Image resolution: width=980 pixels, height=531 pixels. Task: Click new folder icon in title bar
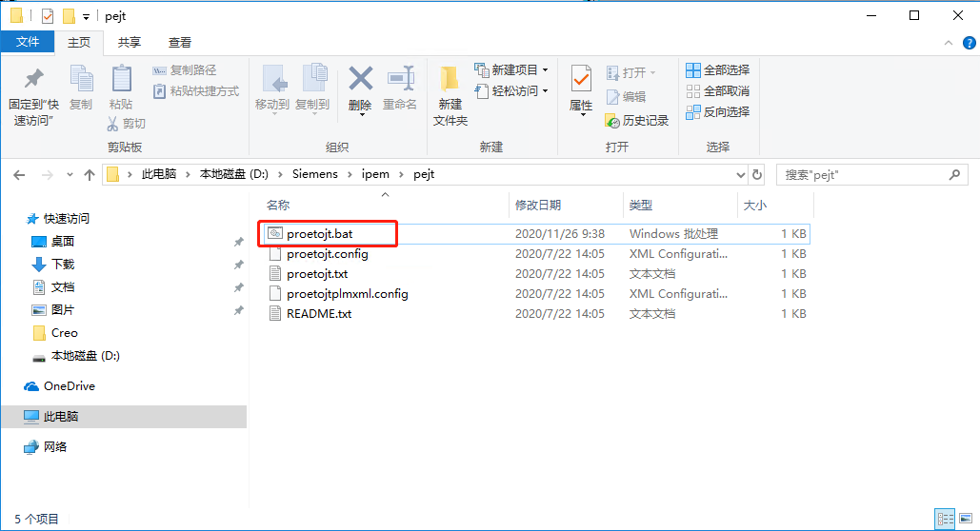point(69,15)
